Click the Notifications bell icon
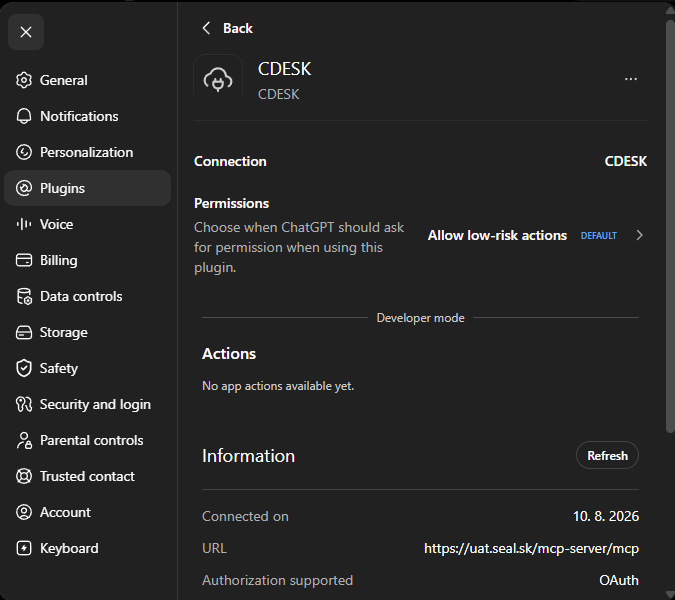 24,116
